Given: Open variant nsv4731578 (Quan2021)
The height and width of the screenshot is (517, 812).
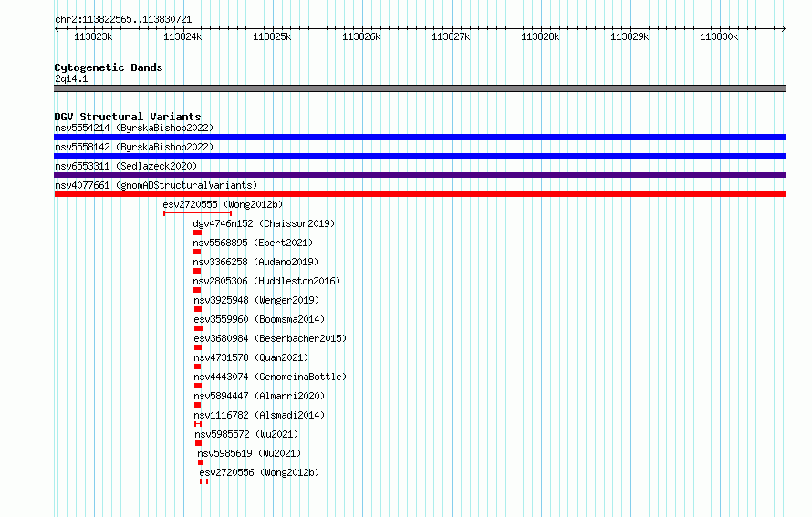Looking at the screenshot, I should (251, 357).
